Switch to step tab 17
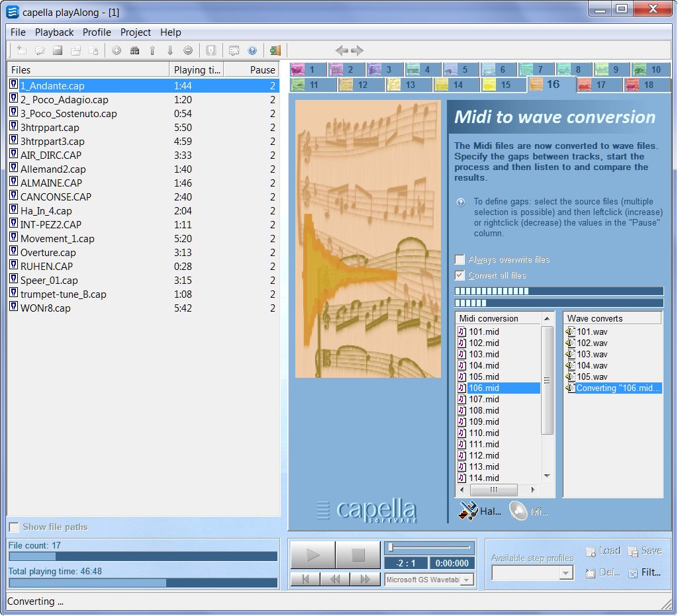Screen dimensions: 678x616 (600, 85)
